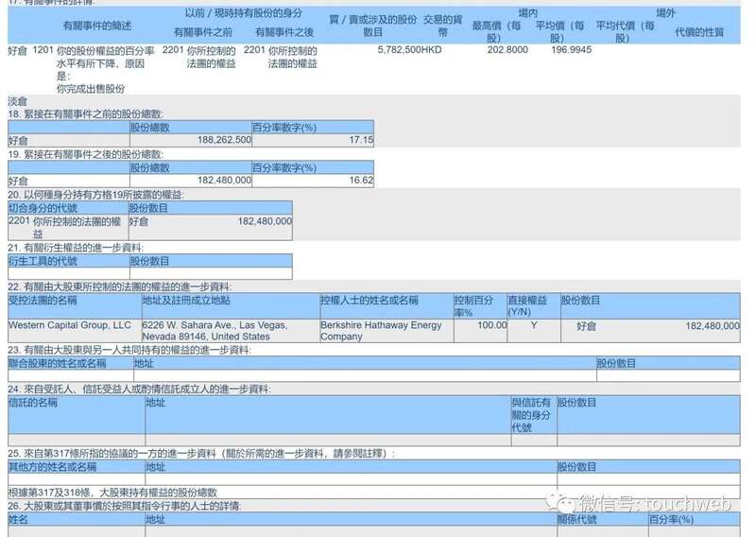Viewport: 756px width, 537px height.
Task: Click section 21 derivatives heading
Action: (76, 248)
